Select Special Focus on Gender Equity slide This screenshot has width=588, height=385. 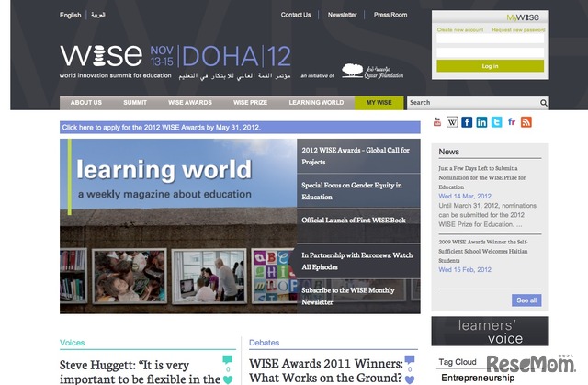(358, 191)
